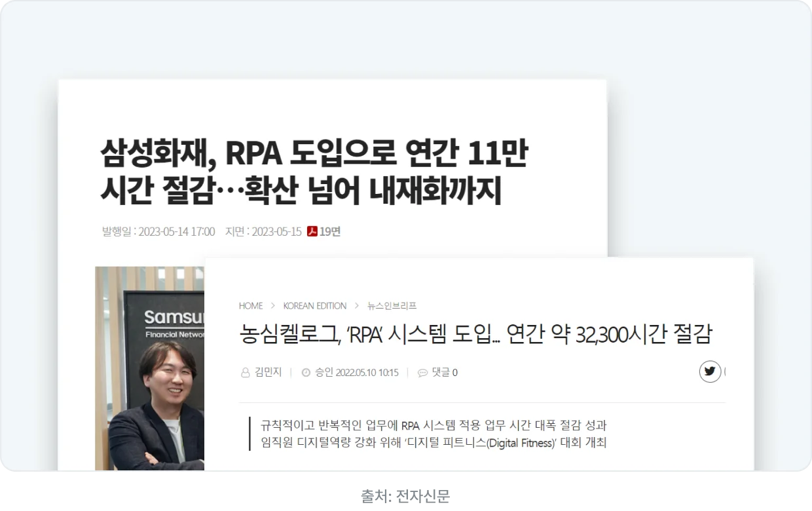Open the 농심켈로그 RPA article headline

(475, 334)
